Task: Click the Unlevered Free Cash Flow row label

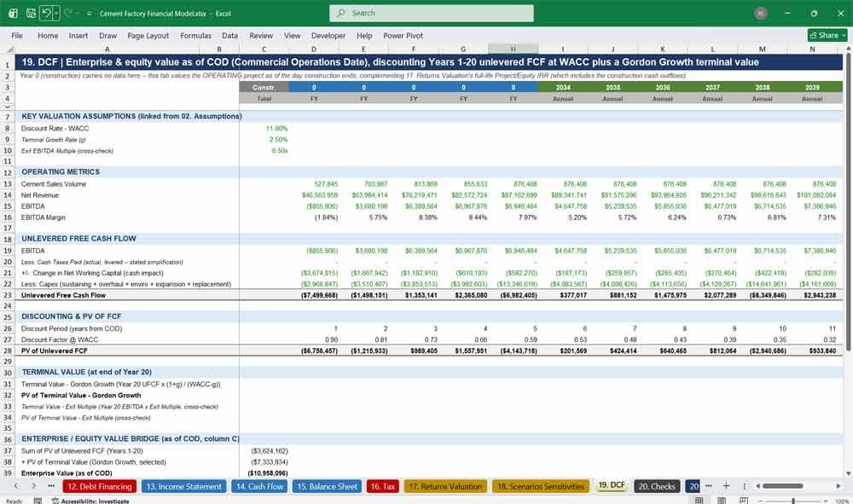Action: pos(64,295)
